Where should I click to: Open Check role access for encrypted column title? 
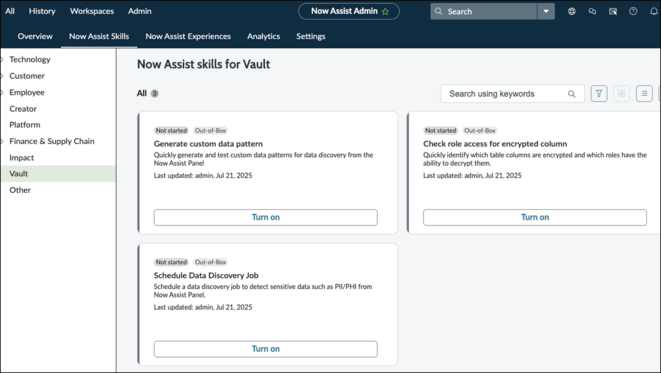495,144
